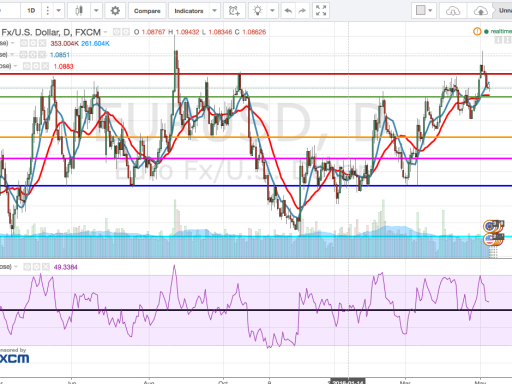The width and height of the screenshot is (512, 384).
Task: Click the FXCM sponsor logo
Action: point(14,358)
